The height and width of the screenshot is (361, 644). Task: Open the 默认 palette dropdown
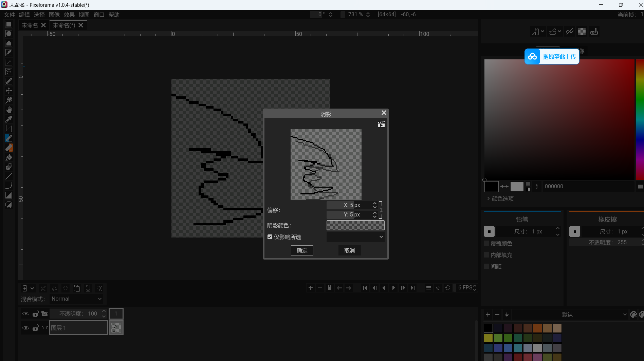pos(571,315)
